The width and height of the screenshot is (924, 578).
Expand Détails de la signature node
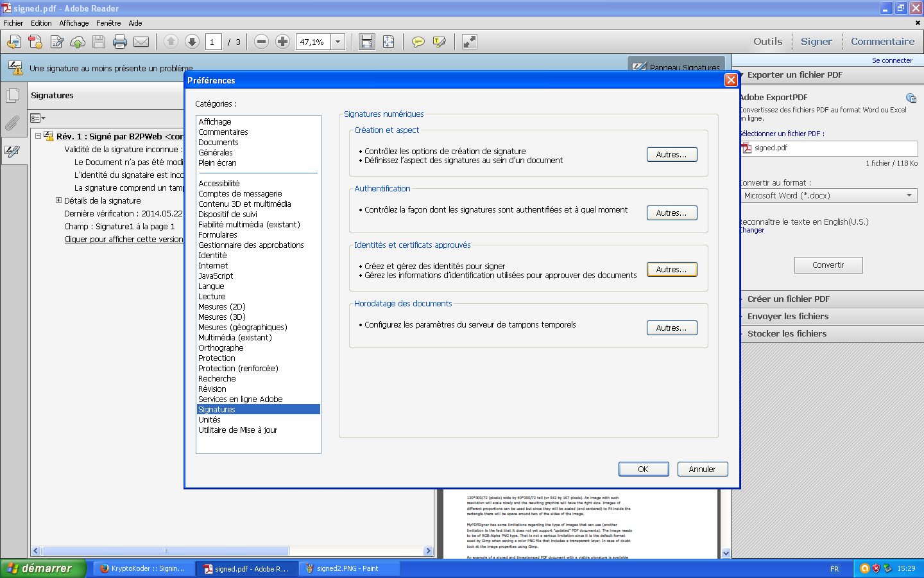59,200
